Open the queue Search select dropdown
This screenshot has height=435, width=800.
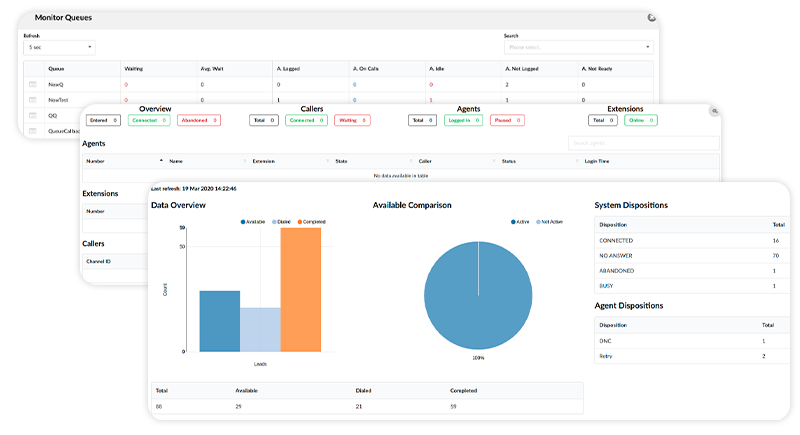pyautogui.click(x=578, y=47)
